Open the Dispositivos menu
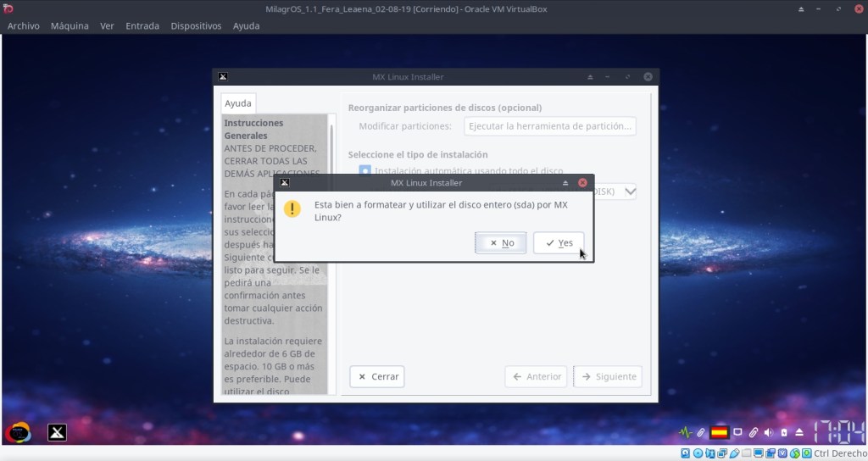 196,26
